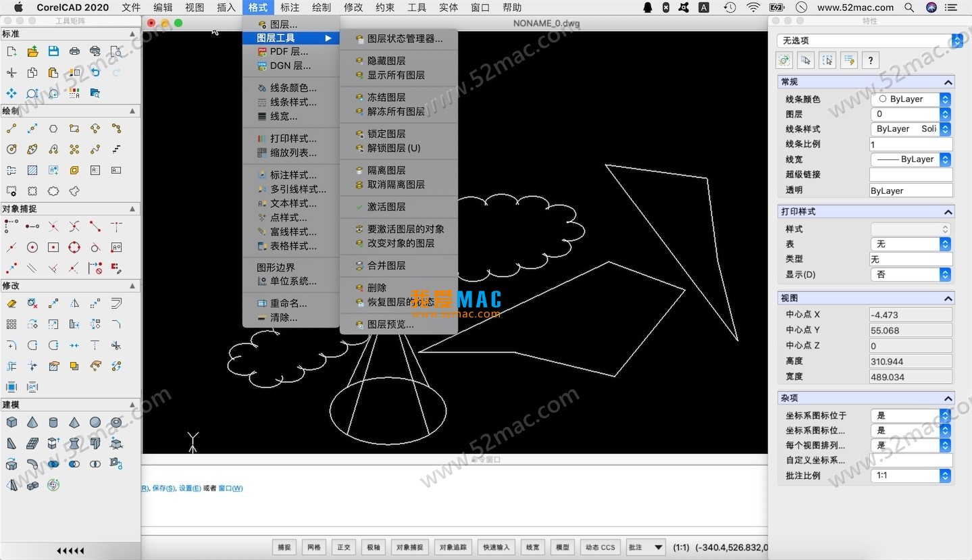The image size is (972, 560).
Task: Click the Open file folder icon
Action: 32,51
